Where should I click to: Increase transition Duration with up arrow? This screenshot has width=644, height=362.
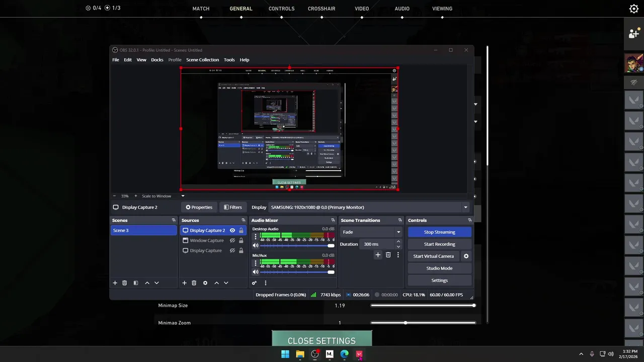pos(398,242)
